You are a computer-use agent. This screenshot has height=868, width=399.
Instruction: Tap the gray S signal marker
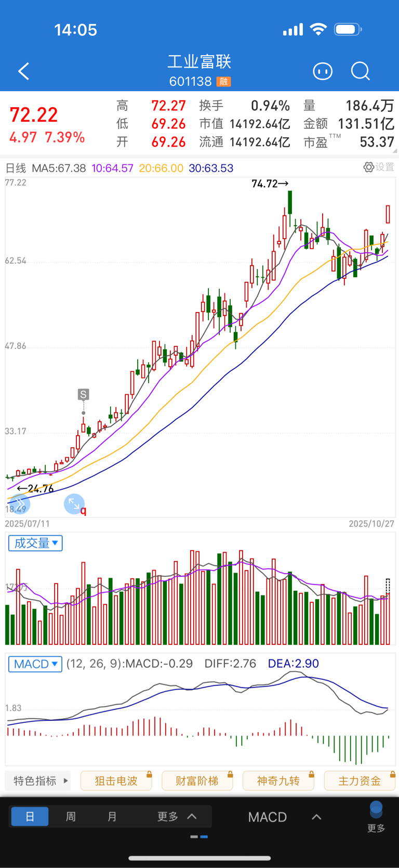coord(83,394)
